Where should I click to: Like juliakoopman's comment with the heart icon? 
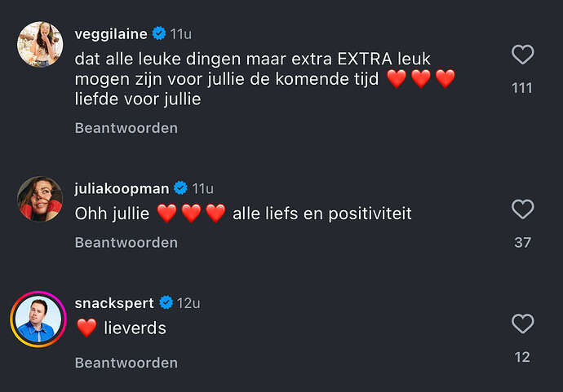[x=522, y=209]
